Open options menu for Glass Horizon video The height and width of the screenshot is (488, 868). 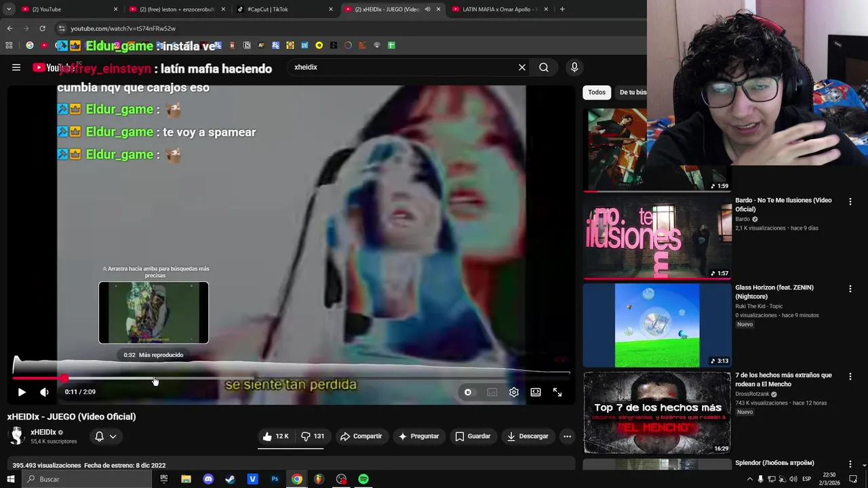(850, 289)
